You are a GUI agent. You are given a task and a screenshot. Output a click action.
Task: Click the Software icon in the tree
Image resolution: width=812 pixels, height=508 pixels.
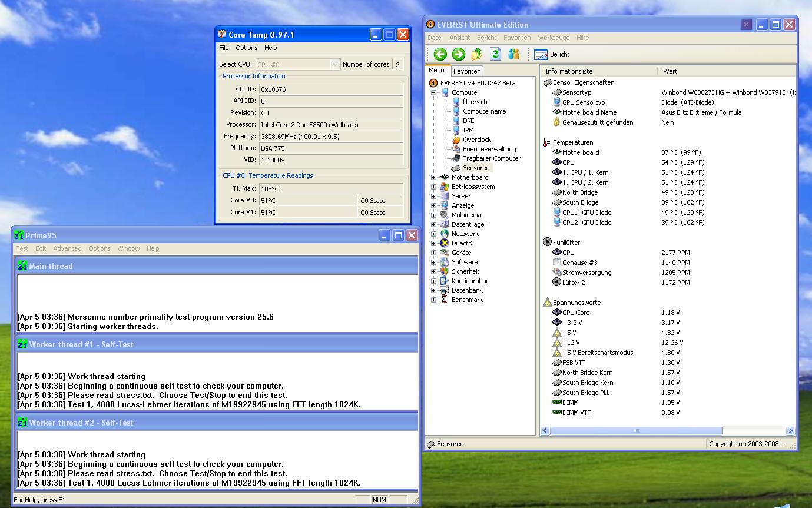click(445, 262)
